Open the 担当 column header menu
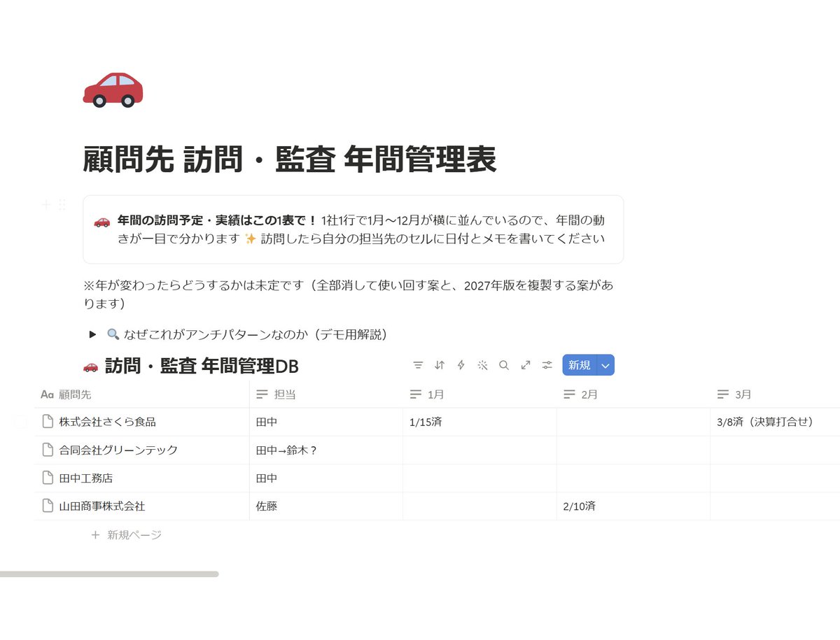Image resolution: width=840 pixels, height=640 pixels. (x=326, y=394)
